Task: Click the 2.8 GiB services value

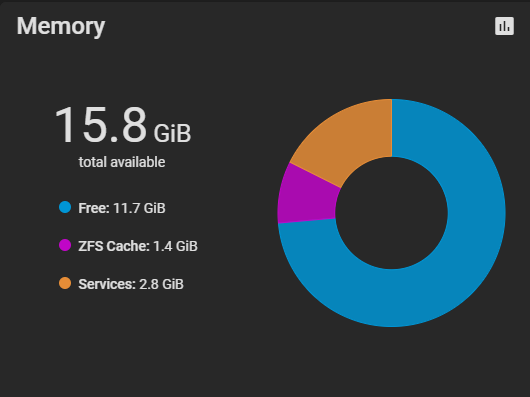Action: pyautogui.click(x=162, y=284)
